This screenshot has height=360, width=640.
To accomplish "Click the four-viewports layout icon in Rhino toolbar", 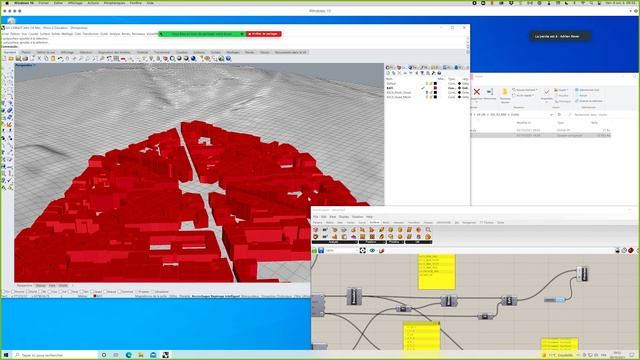I will pos(116,58).
